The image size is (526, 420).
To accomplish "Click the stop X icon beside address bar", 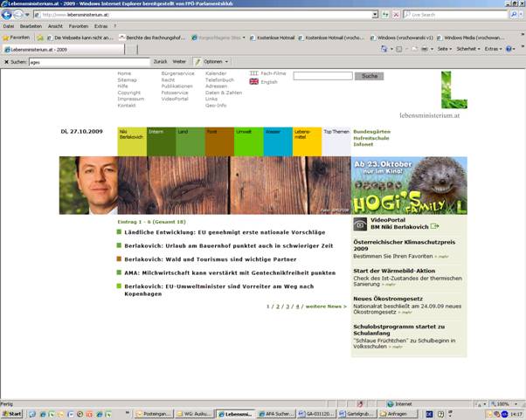I will 397,15.
